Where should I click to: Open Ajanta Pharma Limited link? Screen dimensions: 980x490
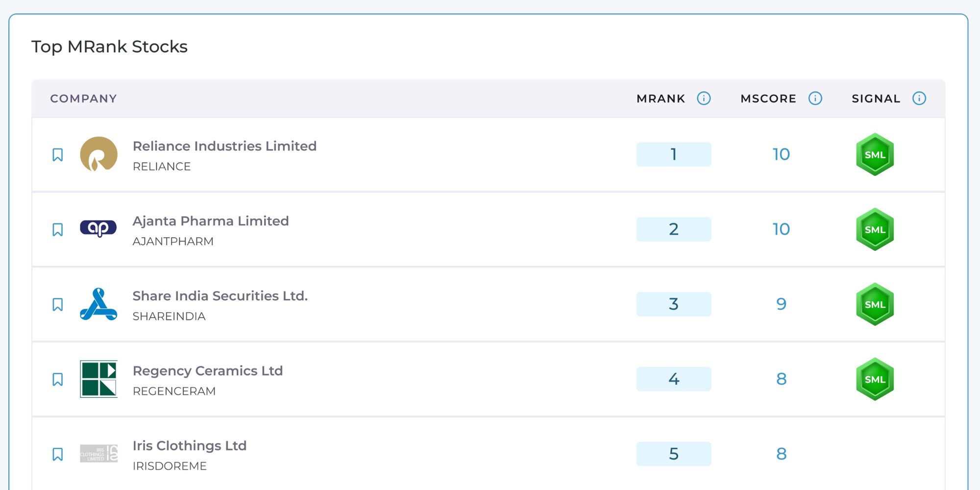coord(211,221)
